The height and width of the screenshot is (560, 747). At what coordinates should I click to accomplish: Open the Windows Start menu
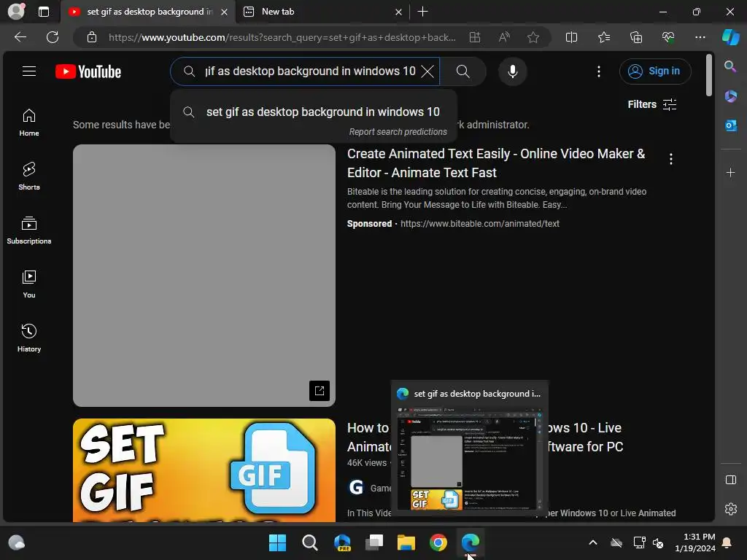tap(277, 542)
